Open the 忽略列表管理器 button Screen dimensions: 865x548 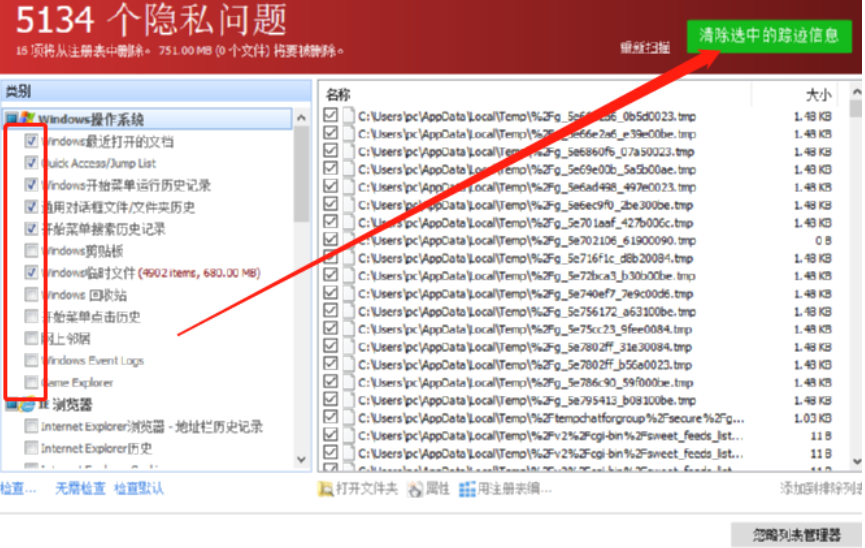coord(796,534)
